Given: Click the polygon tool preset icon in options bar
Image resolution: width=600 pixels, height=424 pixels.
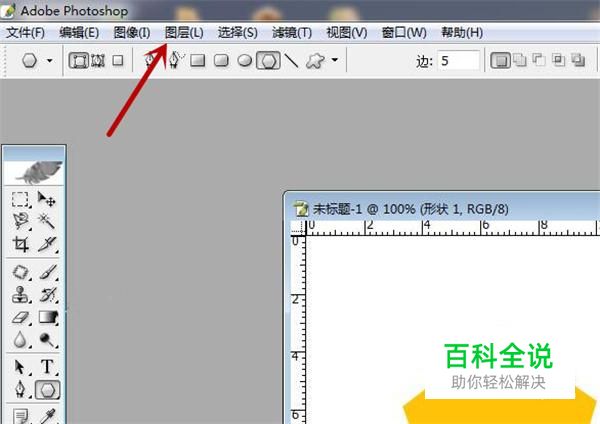Looking at the screenshot, I should click(x=29, y=60).
